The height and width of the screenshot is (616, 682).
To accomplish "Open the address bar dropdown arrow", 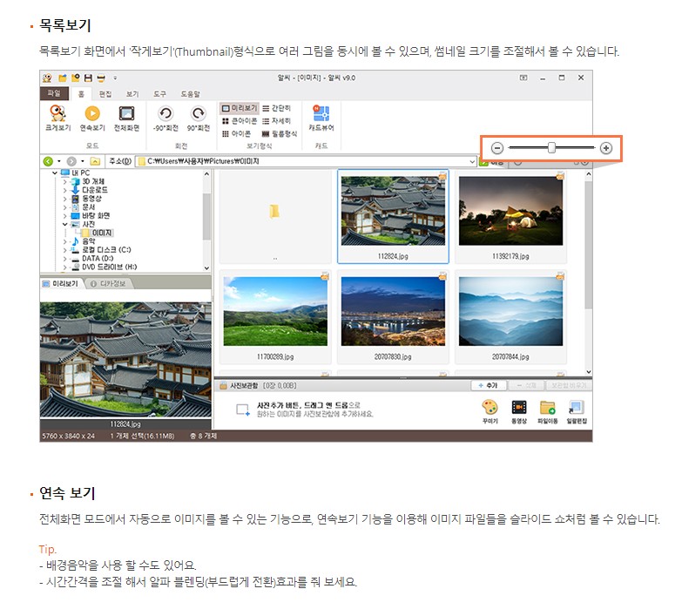I will tap(472, 161).
